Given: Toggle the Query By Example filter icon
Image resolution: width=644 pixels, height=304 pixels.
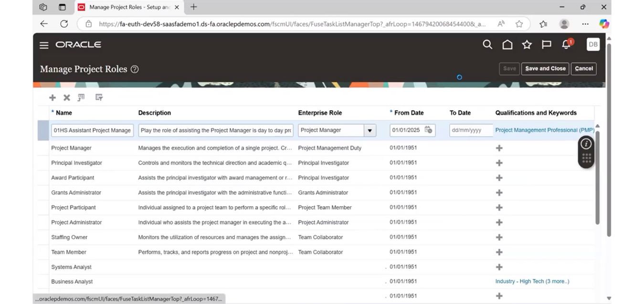Looking at the screenshot, I should point(99,97).
